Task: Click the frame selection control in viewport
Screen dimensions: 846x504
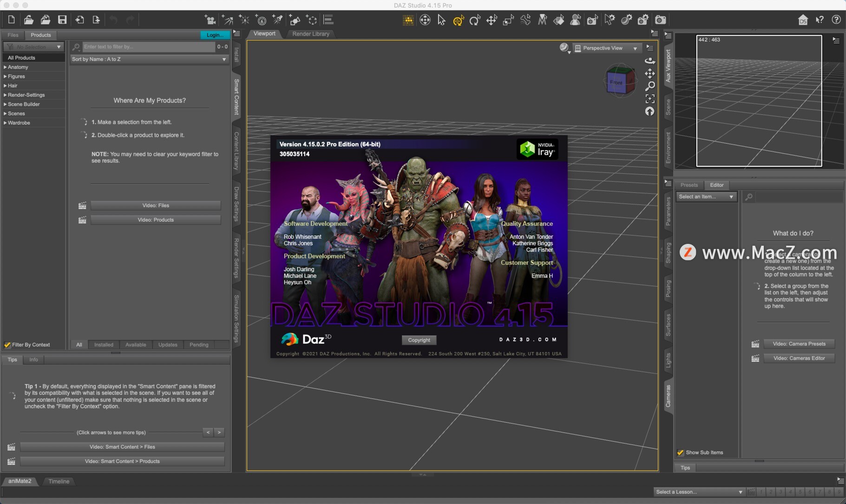Action: (x=650, y=98)
